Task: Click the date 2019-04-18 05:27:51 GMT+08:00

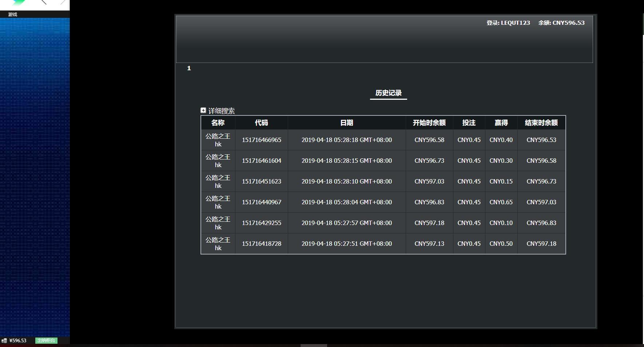Action: pos(347,244)
